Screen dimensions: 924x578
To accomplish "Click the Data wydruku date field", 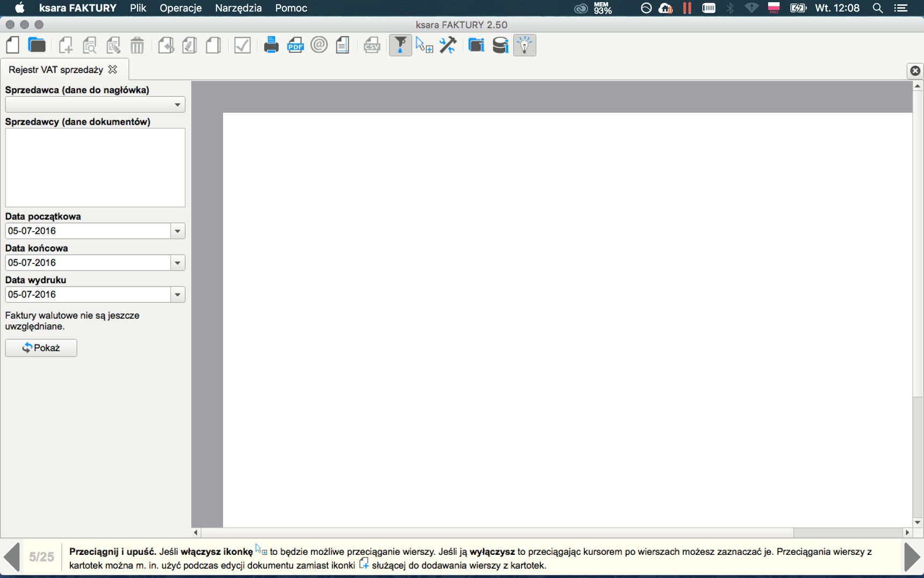I will [x=88, y=295].
